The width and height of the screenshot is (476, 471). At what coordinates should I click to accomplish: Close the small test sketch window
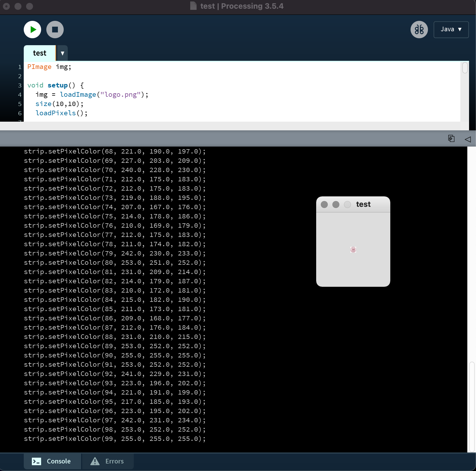pyautogui.click(x=324, y=205)
